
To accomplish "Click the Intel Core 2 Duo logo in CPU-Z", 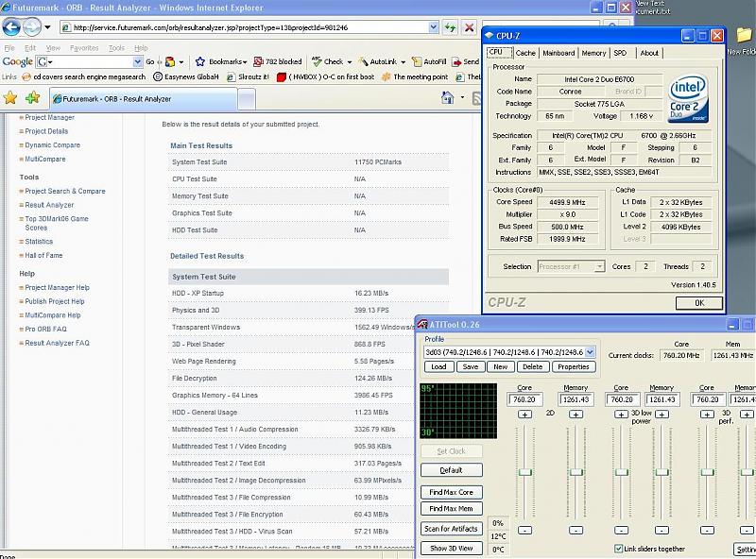I will click(688, 98).
